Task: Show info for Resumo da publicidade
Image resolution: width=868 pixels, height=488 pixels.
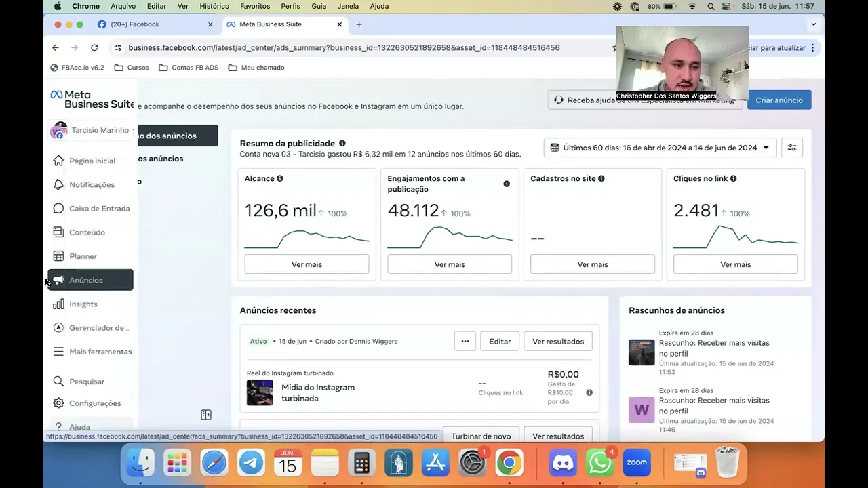Action: click(x=342, y=144)
